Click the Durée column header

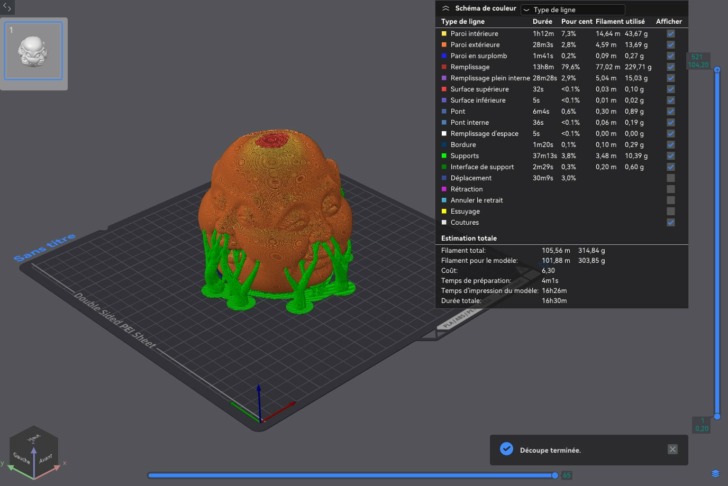543,21
